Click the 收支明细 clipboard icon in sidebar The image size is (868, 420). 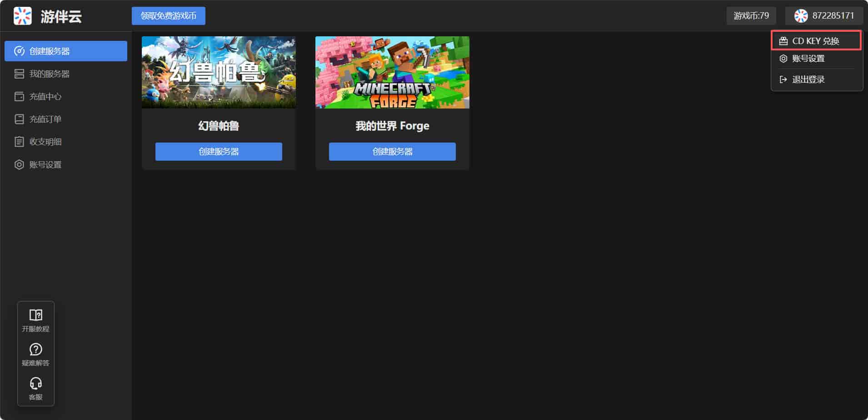tap(19, 142)
